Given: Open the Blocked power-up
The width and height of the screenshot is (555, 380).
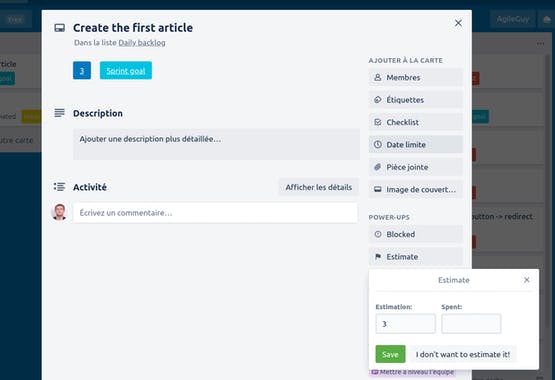Looking at the screenshot, I should [x=416, y=234].
